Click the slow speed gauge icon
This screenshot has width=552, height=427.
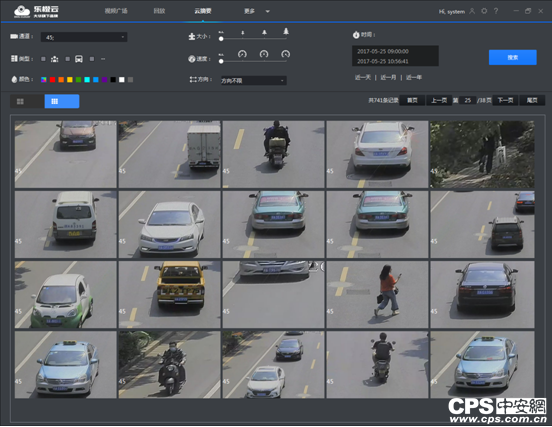(x=242, y=54)
